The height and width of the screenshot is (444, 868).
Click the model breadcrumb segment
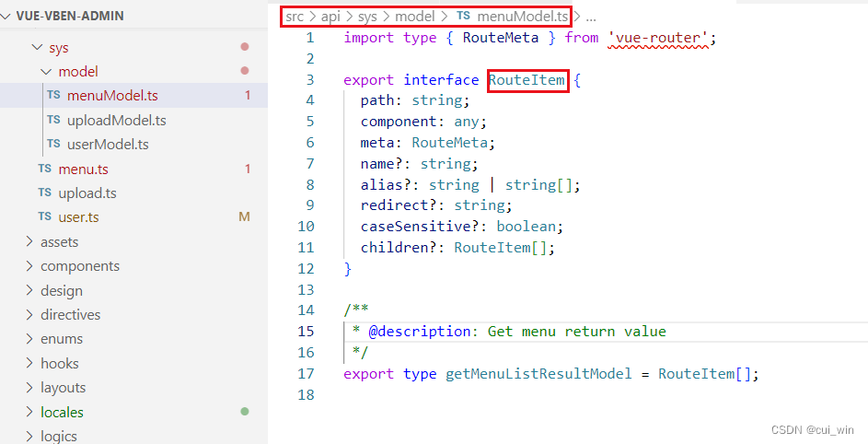coord(414,17)
